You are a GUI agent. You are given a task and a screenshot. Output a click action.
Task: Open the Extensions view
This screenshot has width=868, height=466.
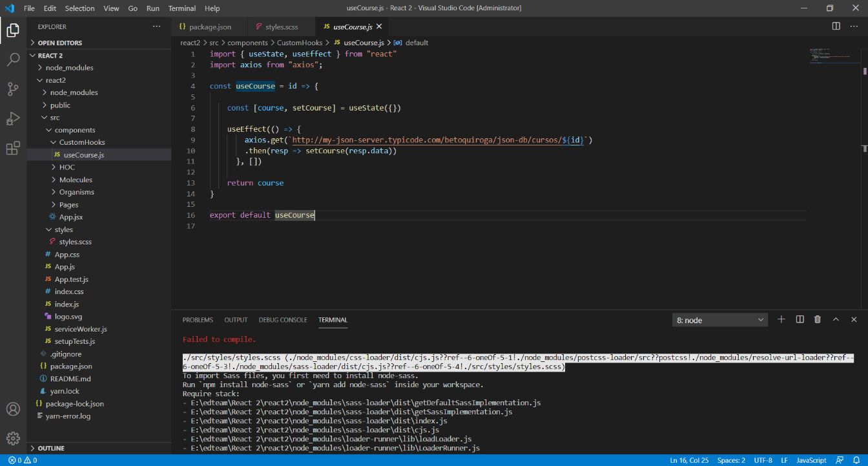pos(13,149)
